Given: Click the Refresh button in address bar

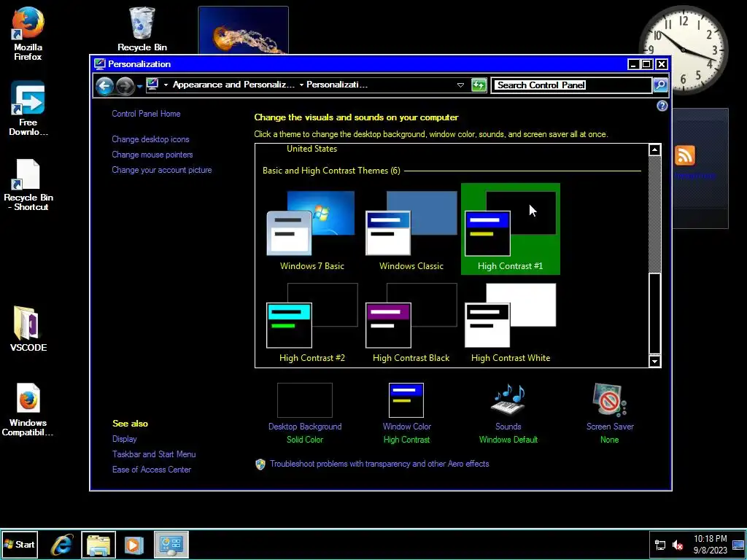Looking at the screenshot, I should 479,85.
